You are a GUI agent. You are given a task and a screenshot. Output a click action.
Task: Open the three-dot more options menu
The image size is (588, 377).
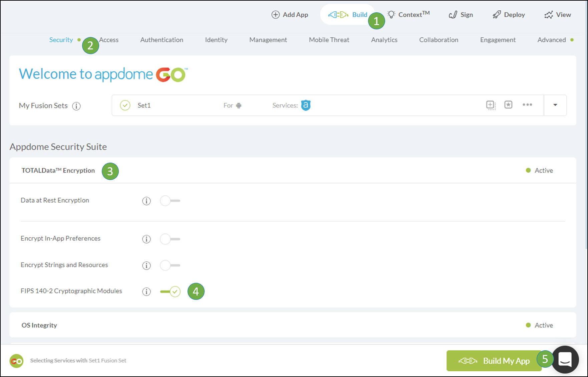[x=527, y=105]
